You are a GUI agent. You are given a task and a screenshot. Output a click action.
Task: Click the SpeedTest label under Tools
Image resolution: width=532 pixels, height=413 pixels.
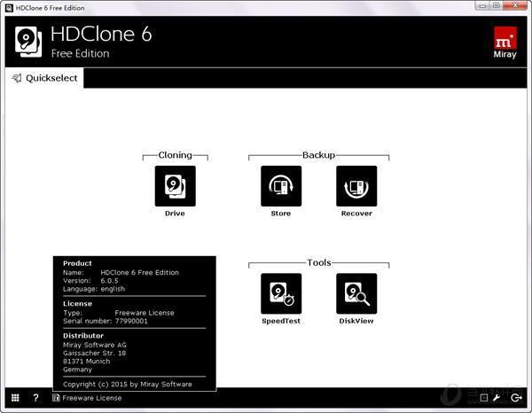(x=280, y=321)
